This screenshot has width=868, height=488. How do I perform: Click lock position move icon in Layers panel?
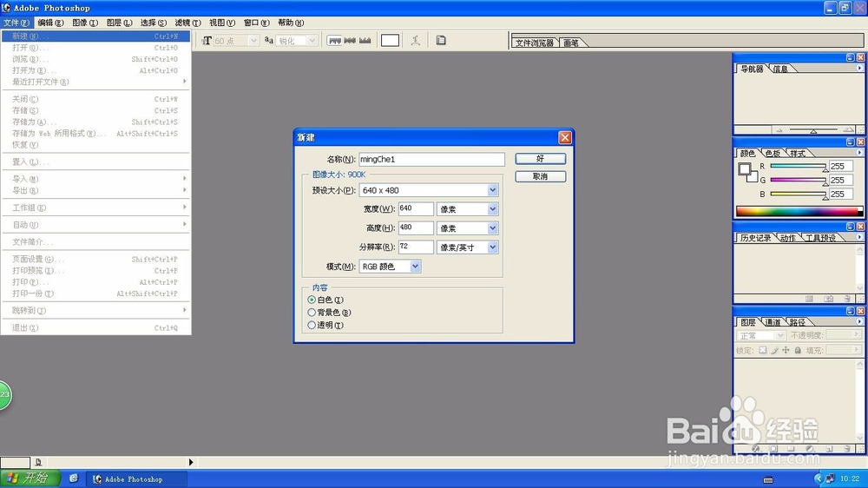[x=786, y=350]
